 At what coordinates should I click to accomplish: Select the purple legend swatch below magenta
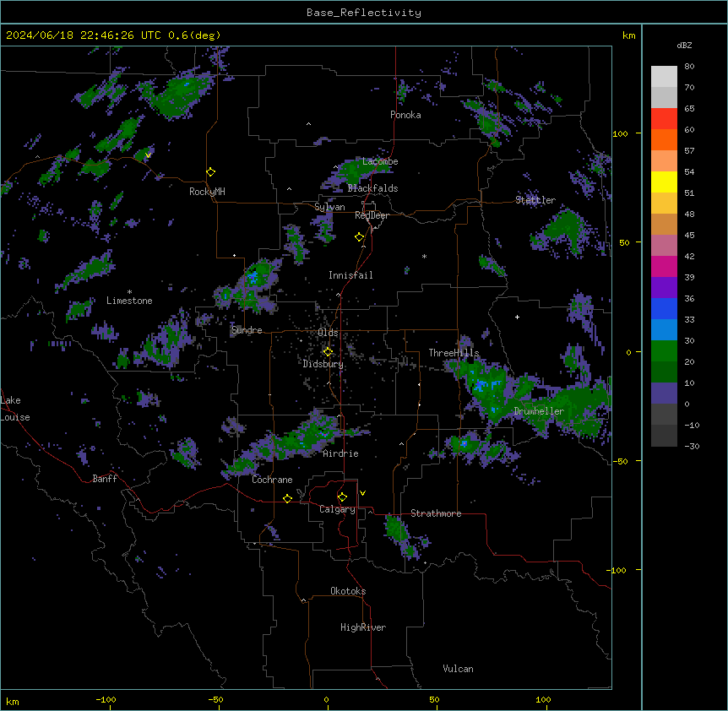664,288
